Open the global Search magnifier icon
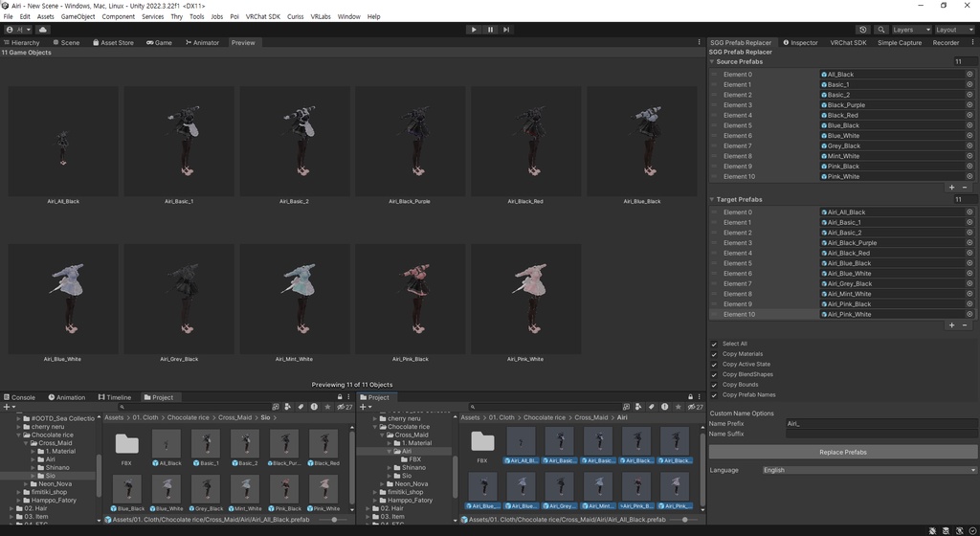Viewport: 980px width, 536px height. (x=880, y=30)
